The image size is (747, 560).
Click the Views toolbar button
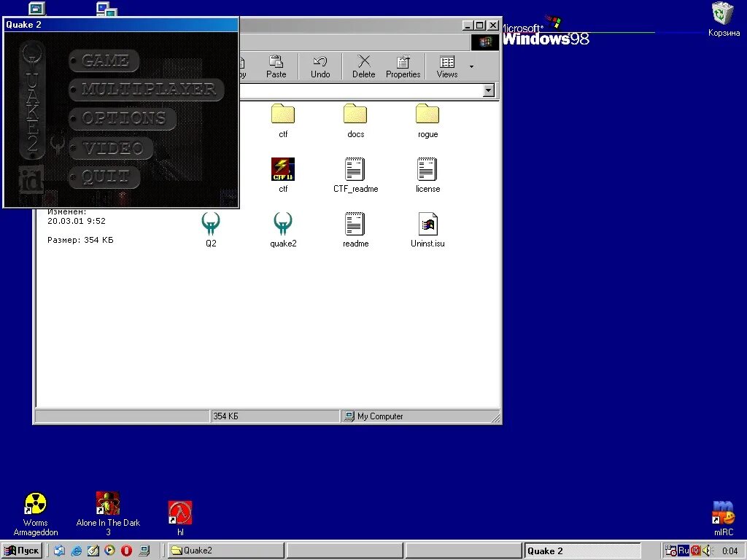[447, 66]
